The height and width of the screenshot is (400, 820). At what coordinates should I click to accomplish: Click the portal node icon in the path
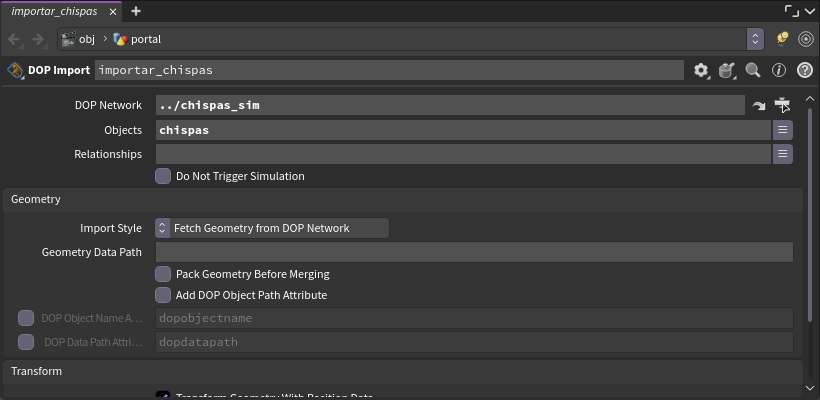tap(121, 39)
